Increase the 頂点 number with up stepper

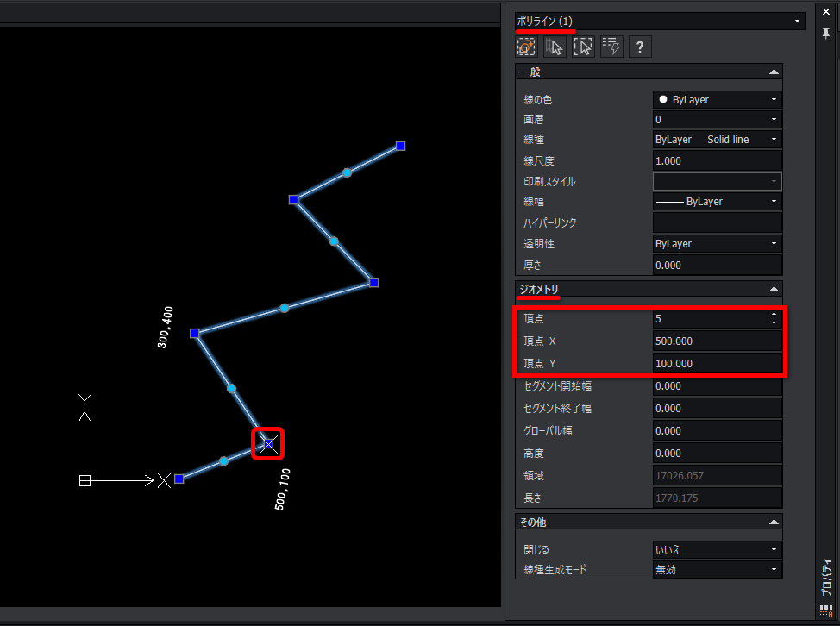[774, 315]
